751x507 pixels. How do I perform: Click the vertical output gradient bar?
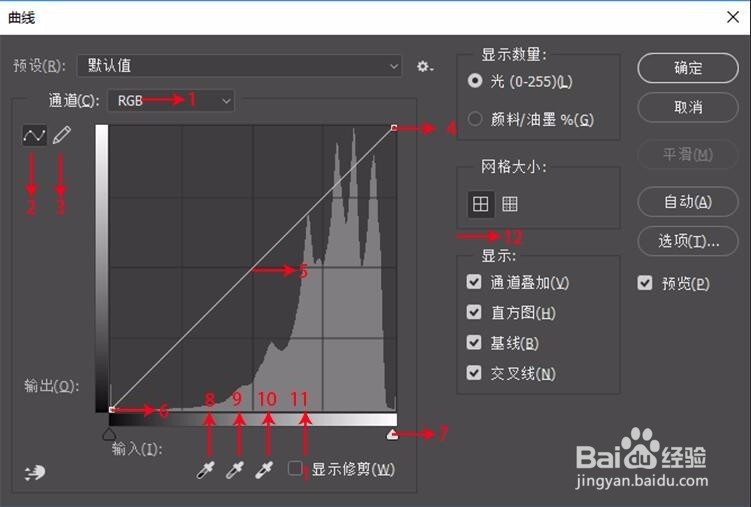(102, 268)
